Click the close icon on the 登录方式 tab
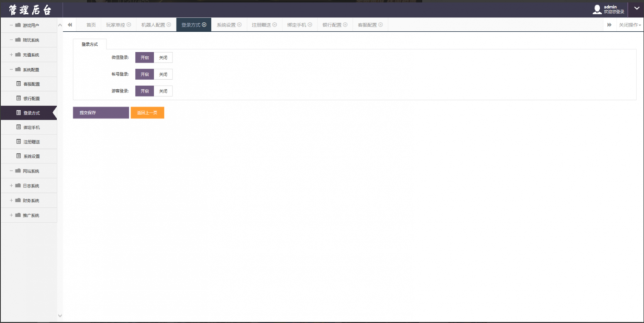 pyautogui.click(x=204, y=25)
